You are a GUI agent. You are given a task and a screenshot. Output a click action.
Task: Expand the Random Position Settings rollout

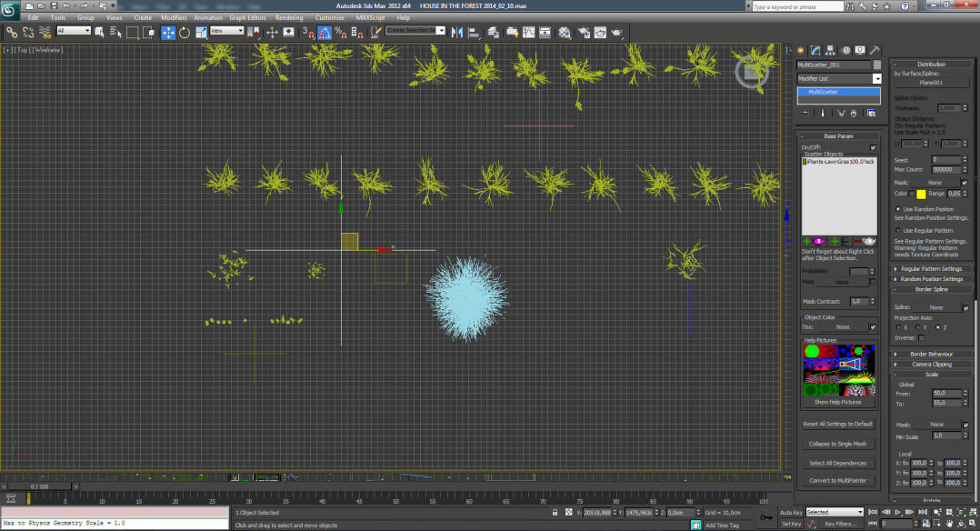[932, 278]
